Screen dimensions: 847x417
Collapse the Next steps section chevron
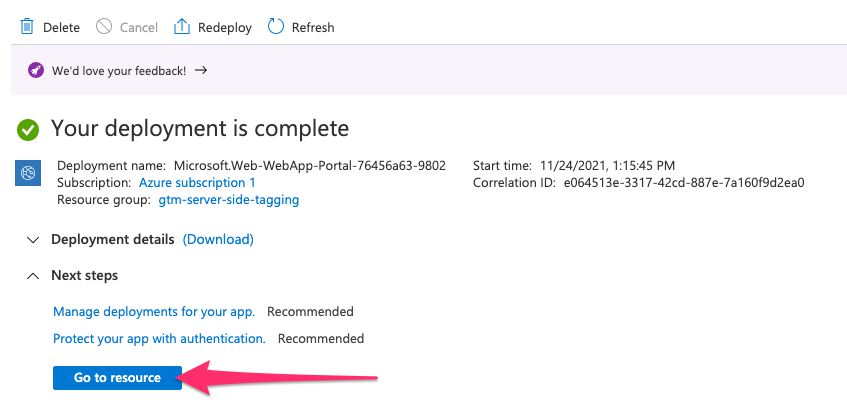pos(33,276)
